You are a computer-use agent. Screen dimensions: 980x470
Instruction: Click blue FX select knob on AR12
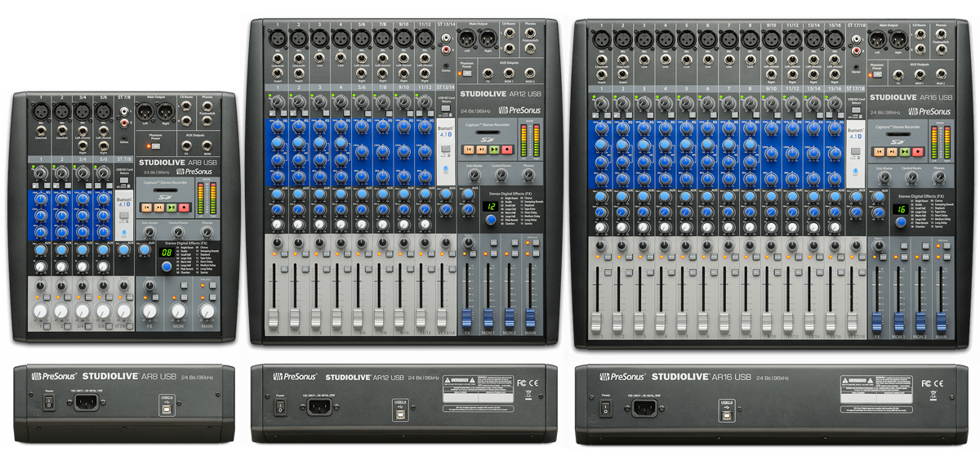click(x=491, y=218)
